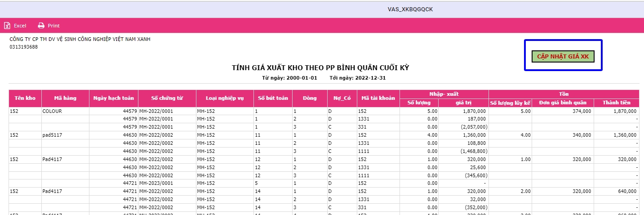This screenshot has height=215, width=644.
Task: Select the Ngày hạch toán column header
Action: pyautogui.click(x=113, y=98)
